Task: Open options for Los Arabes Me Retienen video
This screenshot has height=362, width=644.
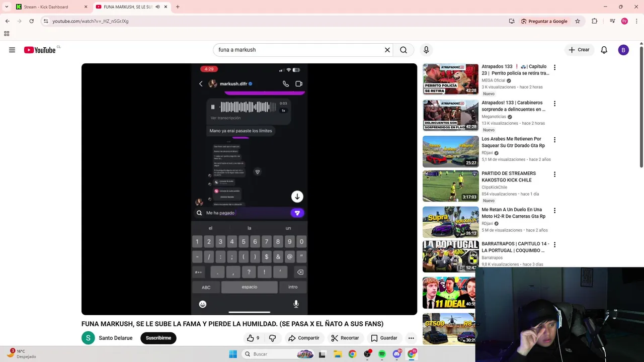Action: click(x=554, y=140)
